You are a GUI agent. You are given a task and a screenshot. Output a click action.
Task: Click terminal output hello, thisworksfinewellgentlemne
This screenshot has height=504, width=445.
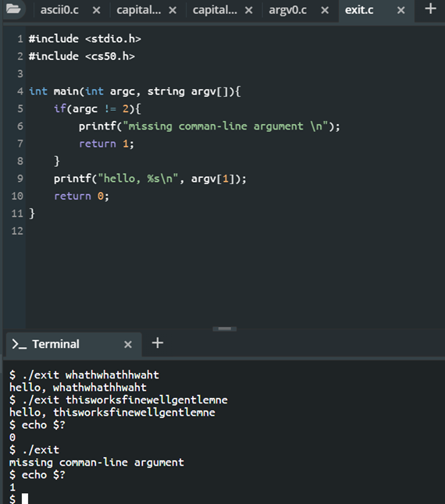coord(112,413)
